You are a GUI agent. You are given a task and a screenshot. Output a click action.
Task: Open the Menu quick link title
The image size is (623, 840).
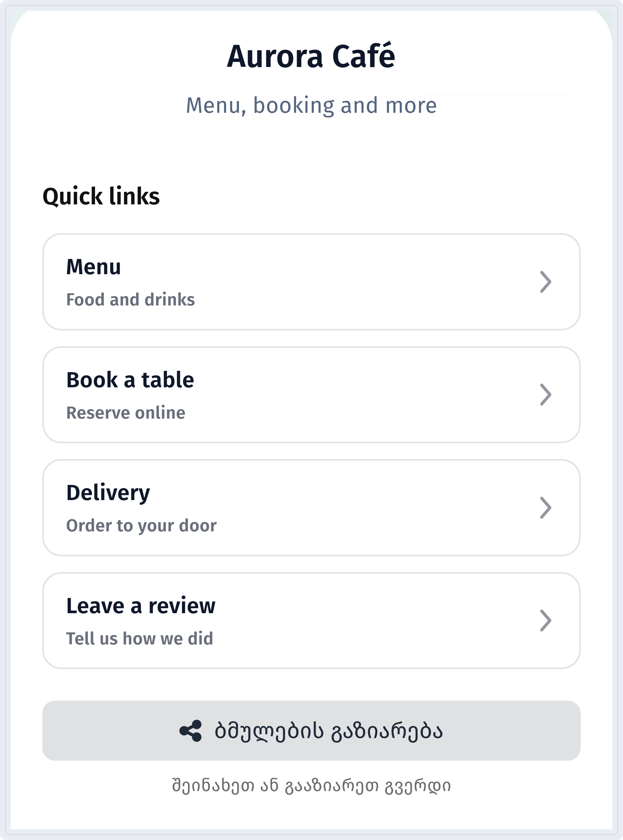93,267
